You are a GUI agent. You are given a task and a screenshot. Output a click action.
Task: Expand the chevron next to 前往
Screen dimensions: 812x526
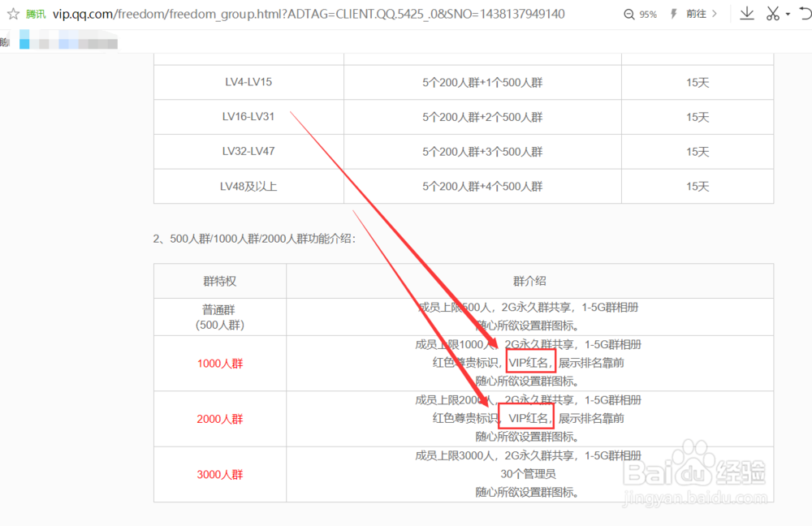[714, 14]
